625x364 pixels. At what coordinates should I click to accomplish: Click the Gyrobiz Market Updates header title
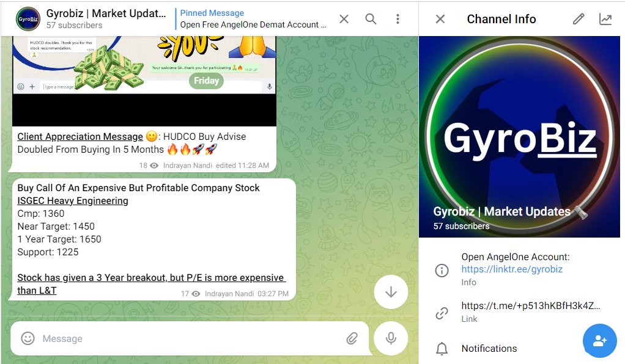pos(106,13)
